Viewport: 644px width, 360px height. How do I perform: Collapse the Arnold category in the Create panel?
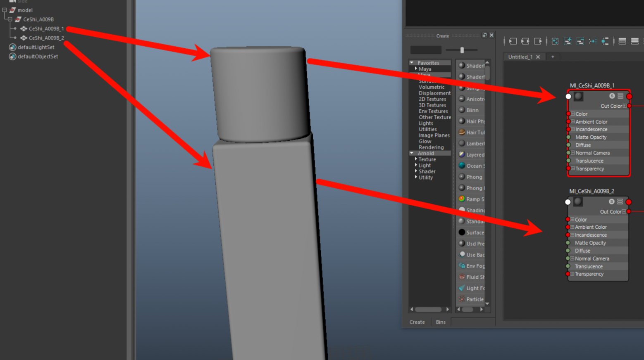coord(412,153)
